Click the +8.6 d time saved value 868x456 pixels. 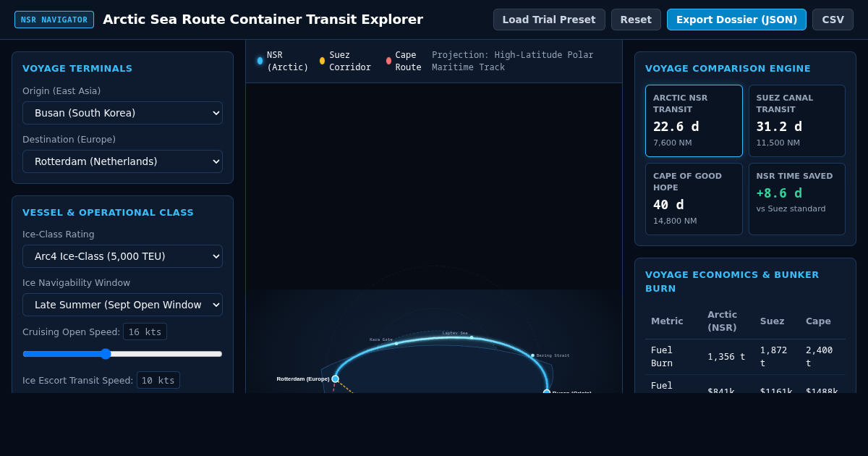pyautogui.click(x=779, y=193)
